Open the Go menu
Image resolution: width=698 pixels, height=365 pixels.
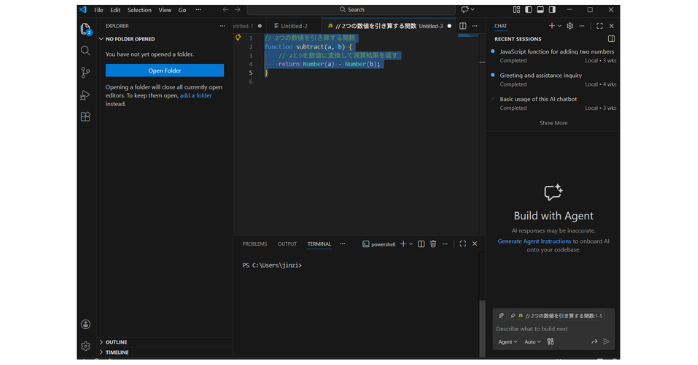pos(182,10)
